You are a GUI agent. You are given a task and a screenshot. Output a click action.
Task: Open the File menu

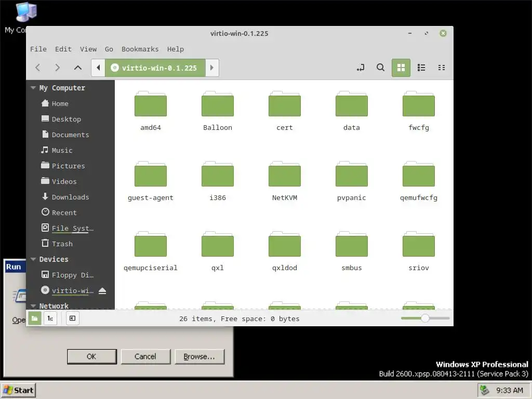tap(38, 49)
